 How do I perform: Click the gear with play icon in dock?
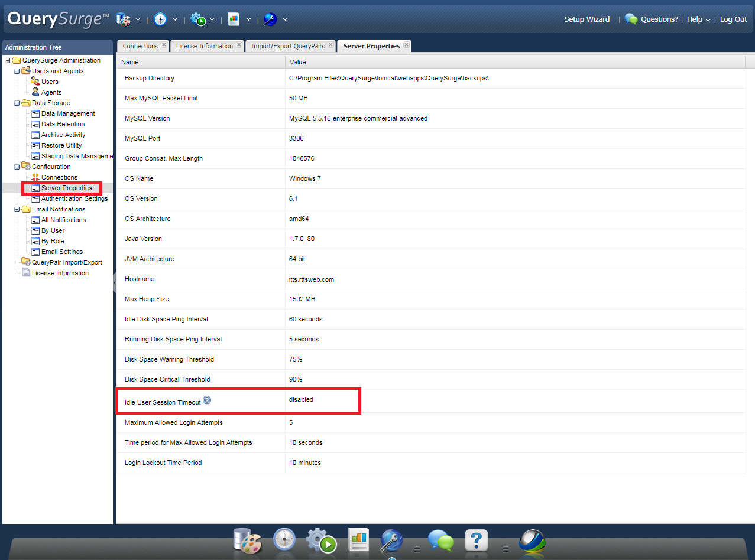pyautogui.click(x=321, y=539)
